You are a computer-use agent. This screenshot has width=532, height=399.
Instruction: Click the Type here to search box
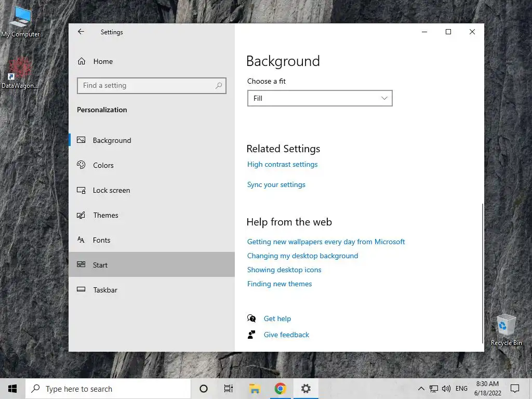point(108,389)
